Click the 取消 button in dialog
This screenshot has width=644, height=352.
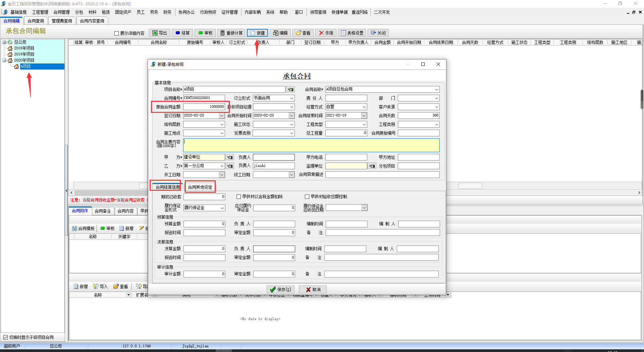[313, 290]
